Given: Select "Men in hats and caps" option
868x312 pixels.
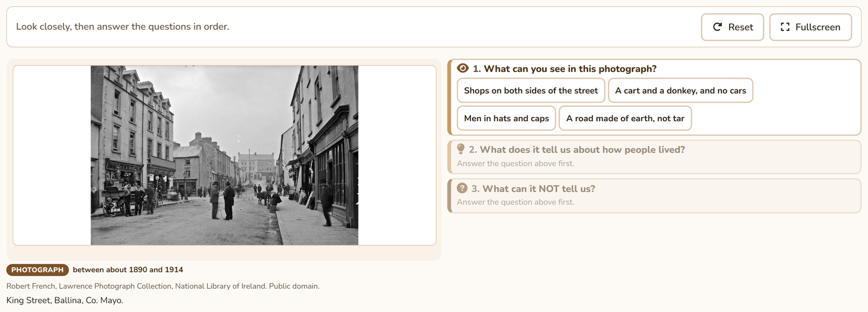Looking at the screenshot, I should coord(507,118).
